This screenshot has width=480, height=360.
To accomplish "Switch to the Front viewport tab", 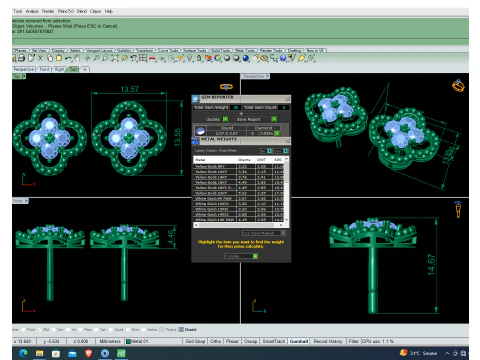I will [x=44, y=69].
